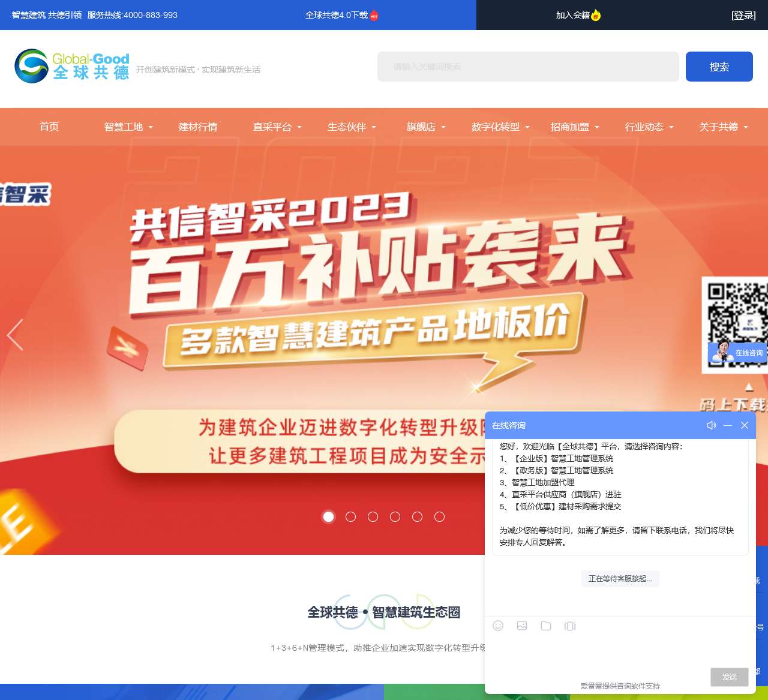Open the 生态伙伴 menu item
The image size is (768, 700).
pyautogui.click(x=347, y=127)
